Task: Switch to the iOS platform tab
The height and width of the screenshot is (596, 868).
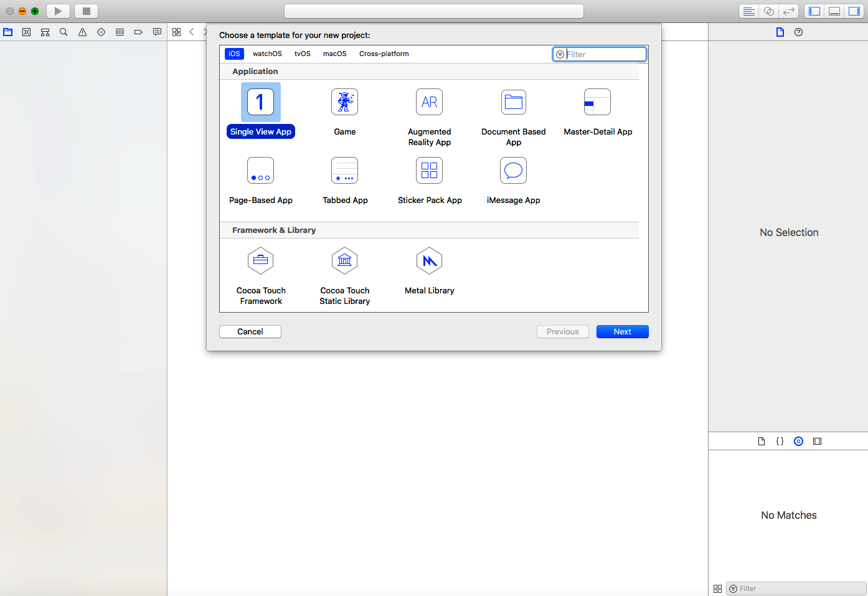Action: coord(234,54)
